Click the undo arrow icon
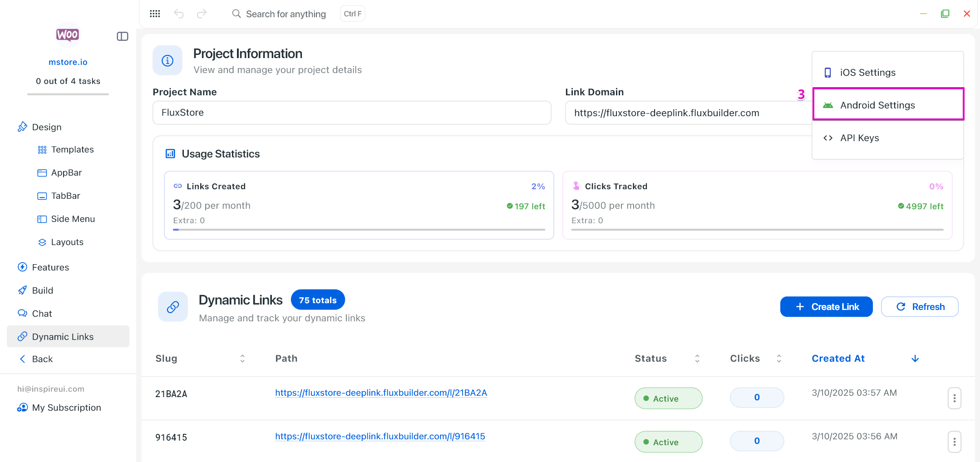Viewport: 980px width, 462px height. click(179, 14)
